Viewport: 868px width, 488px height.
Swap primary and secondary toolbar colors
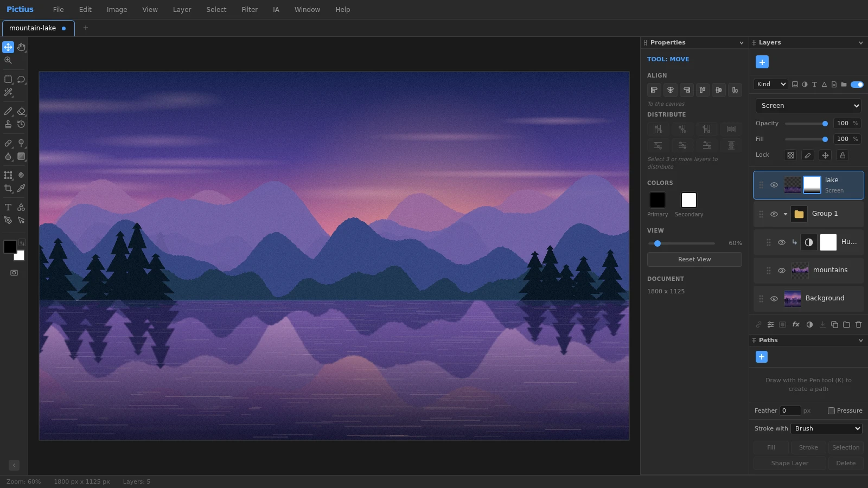click(22, 242)
